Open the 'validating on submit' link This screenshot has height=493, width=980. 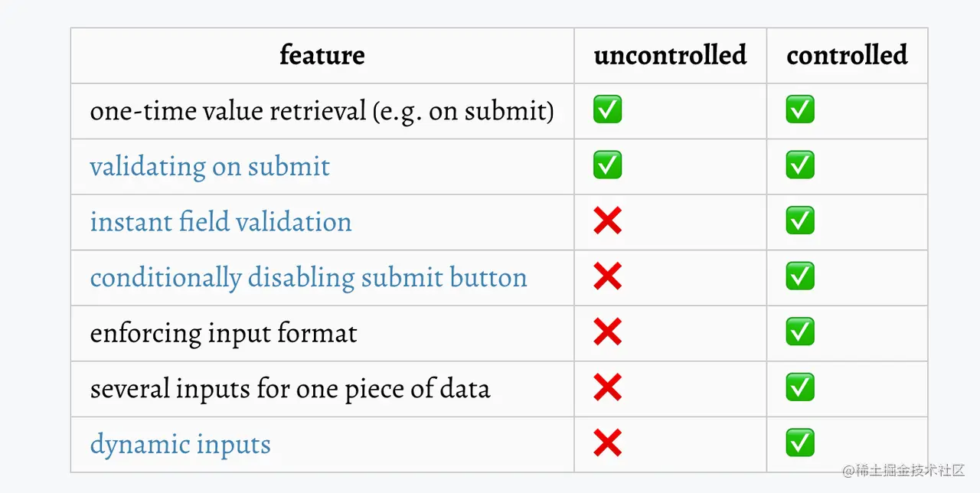210,167
